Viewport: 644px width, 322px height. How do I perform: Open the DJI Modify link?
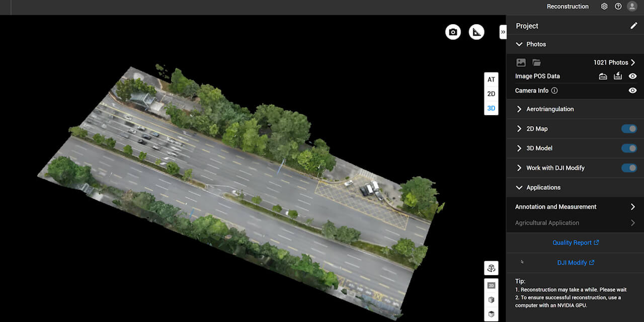[575, 263]
